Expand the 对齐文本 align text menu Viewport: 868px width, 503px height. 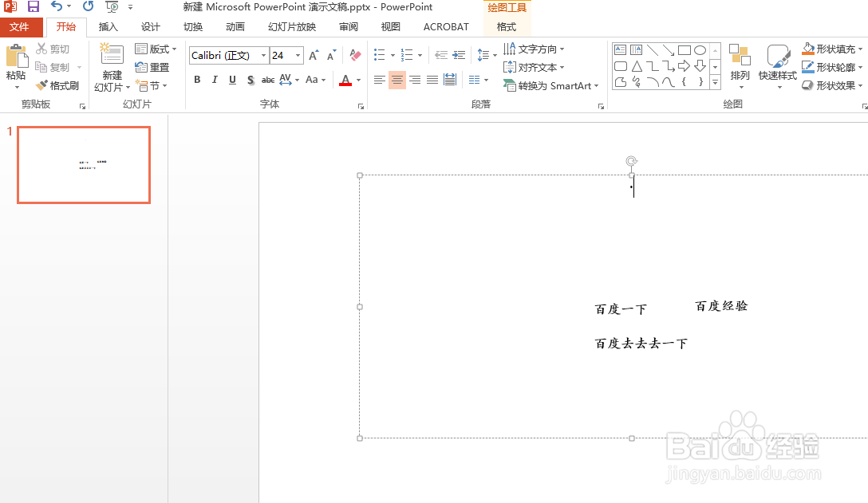tap(534, 67)
